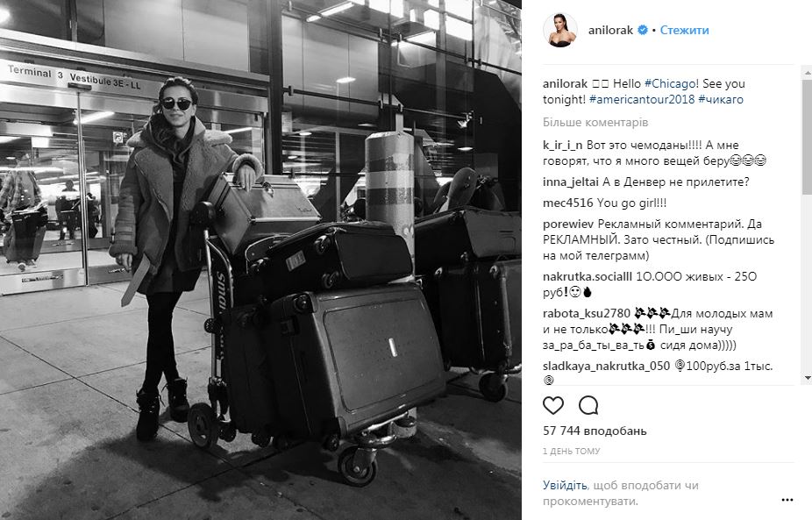Click the 1 день тому timestamp
812x520 pixels.
571,451
